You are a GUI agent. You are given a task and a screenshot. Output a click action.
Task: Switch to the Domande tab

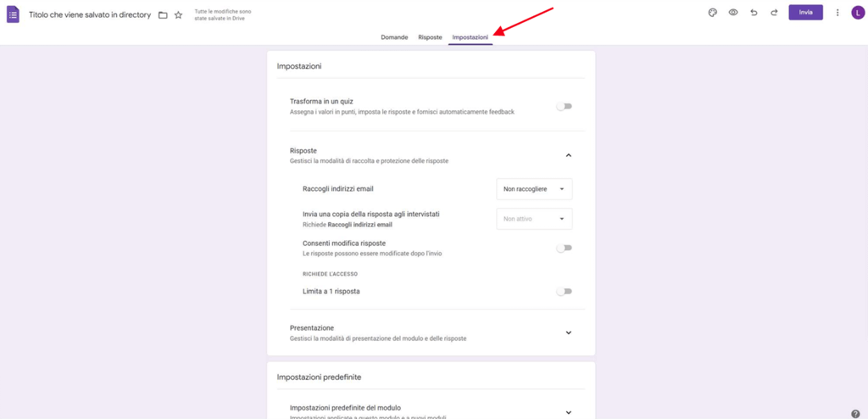(394, 37)
